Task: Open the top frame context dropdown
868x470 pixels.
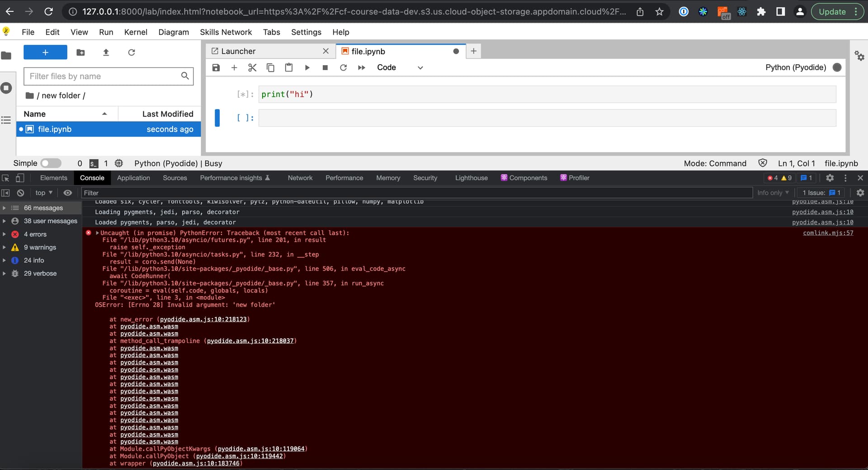Action: [43, 193]
